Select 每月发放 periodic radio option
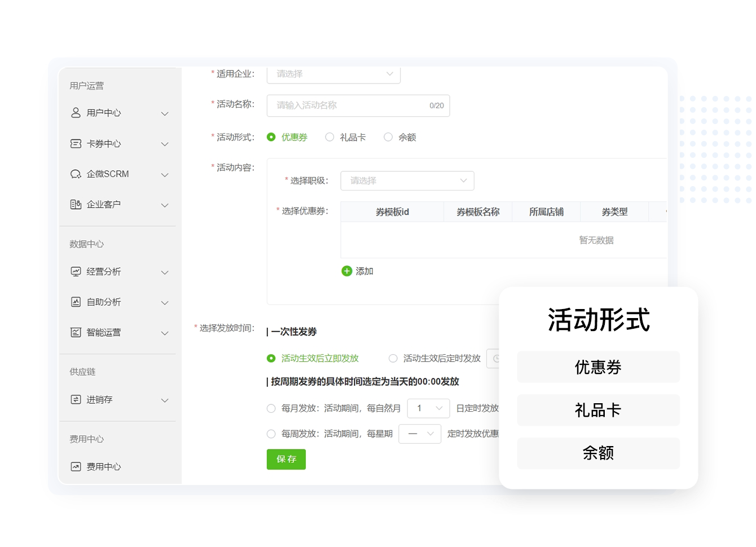This screenshot has width=756, height=547. click(x=271, y=408)
